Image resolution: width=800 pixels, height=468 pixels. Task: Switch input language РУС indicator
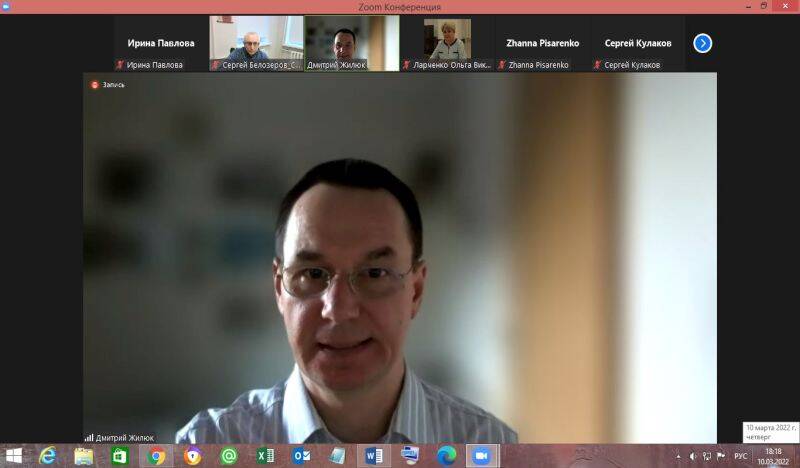pos(741,456)
